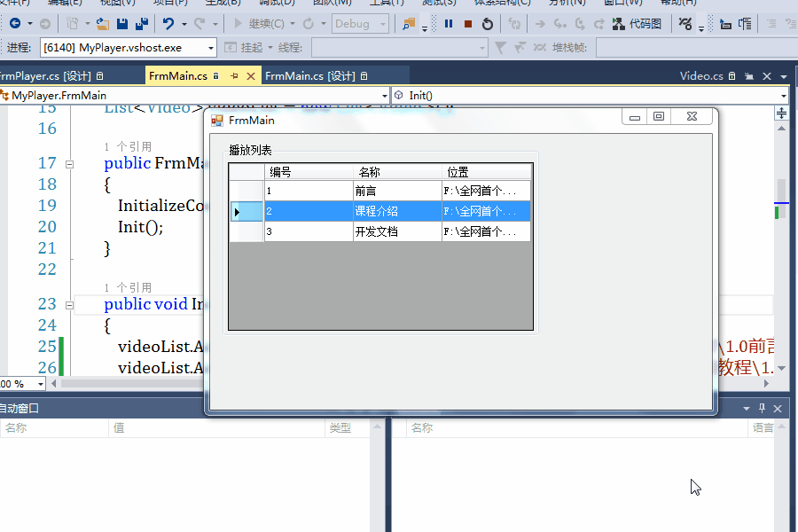Save the current file with Save icon
The height and width of the screenshot is (532, 798).
(x=122, y=23)
